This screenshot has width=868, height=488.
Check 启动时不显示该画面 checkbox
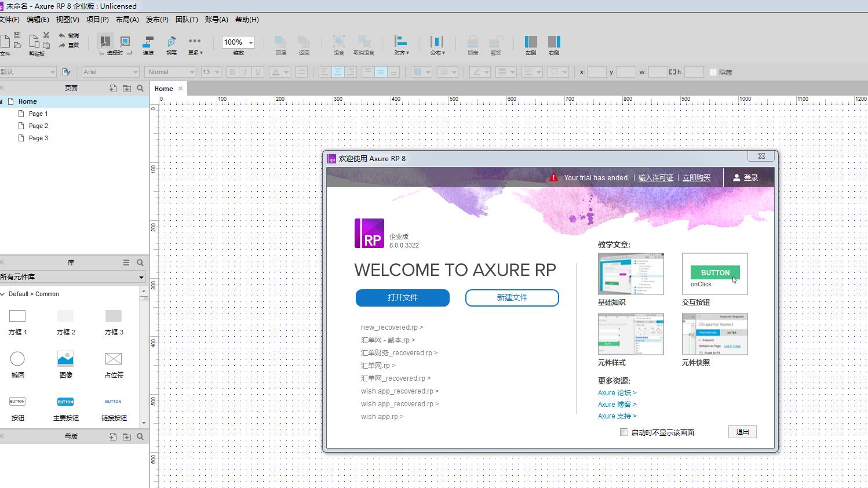click(x=623, y=432)
